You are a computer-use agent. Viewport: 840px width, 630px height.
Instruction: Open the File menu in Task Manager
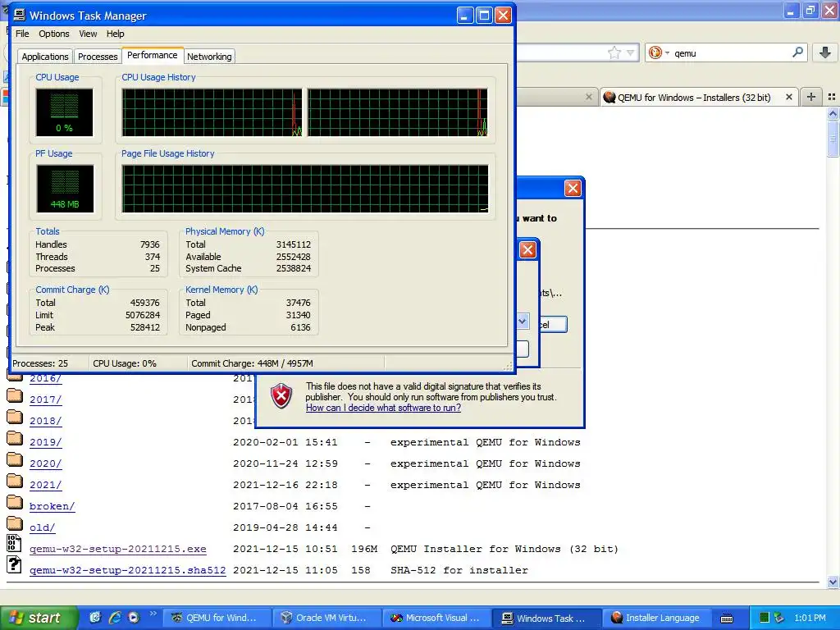pyautogui.click(x=22, y=34)
